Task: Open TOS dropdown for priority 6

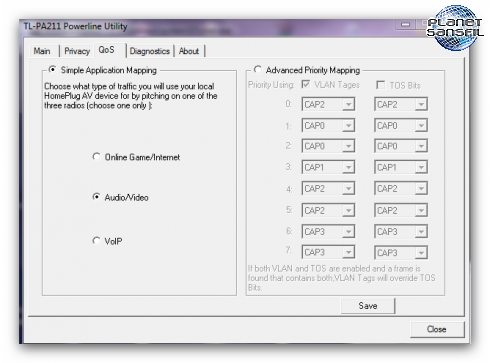Action: (401, 231)
